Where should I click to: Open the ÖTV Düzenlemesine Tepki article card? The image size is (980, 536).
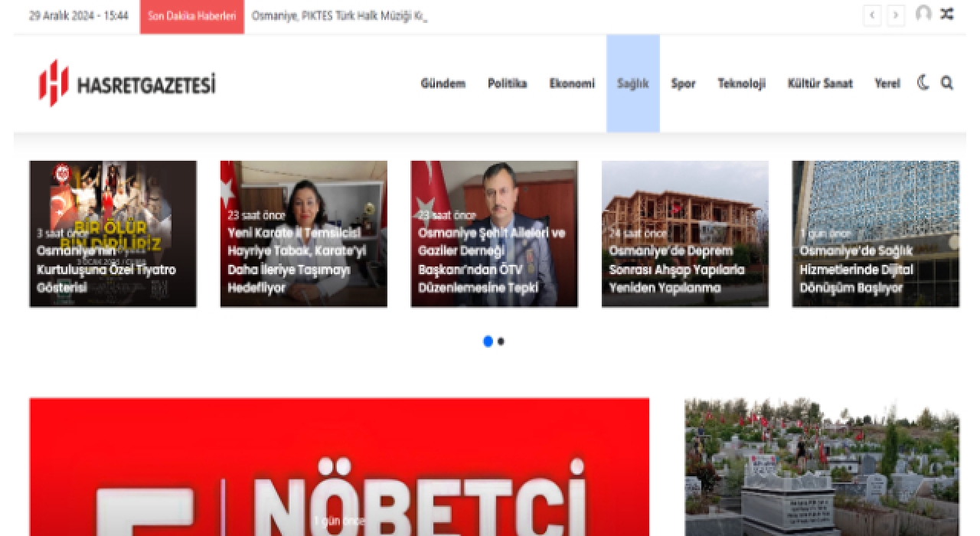point(495,234)
